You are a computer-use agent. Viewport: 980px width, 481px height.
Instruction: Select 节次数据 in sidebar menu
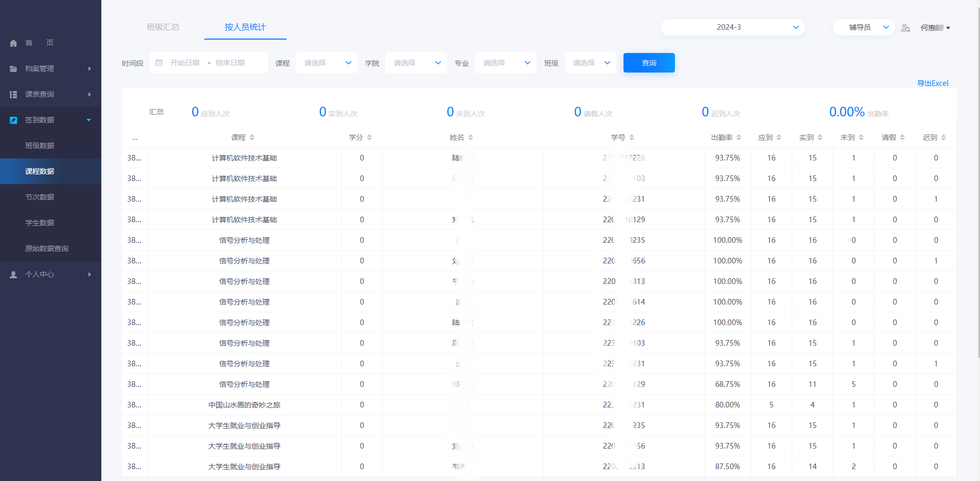pos(40,197)
